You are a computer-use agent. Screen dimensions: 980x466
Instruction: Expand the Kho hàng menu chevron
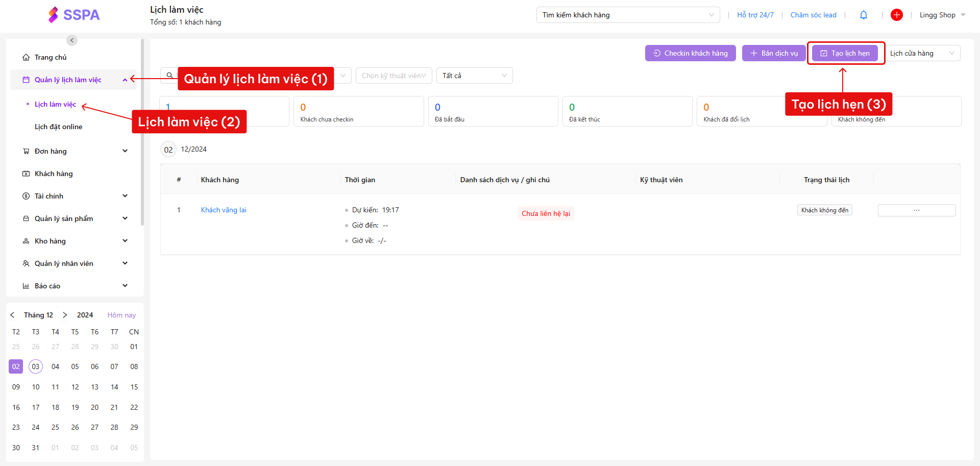125,241
